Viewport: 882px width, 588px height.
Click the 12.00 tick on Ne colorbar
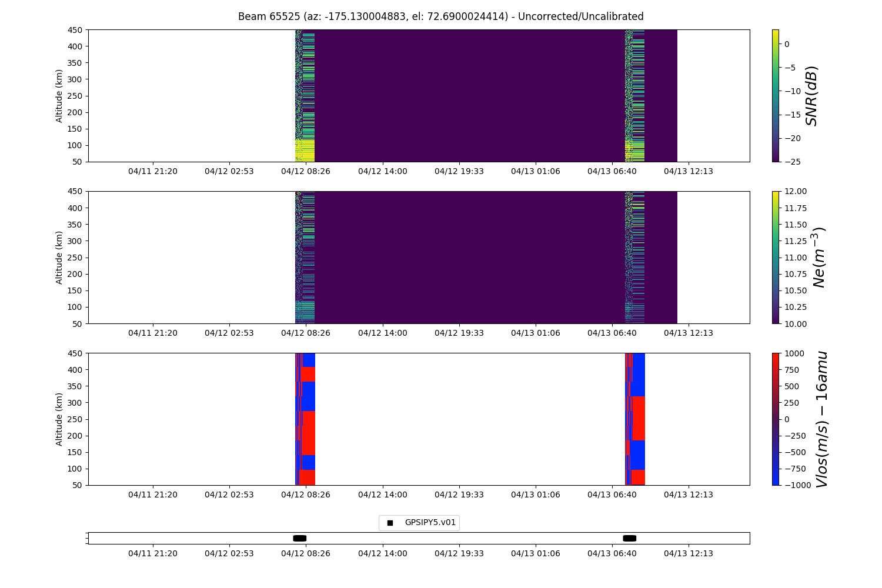(x=794, y=191)
